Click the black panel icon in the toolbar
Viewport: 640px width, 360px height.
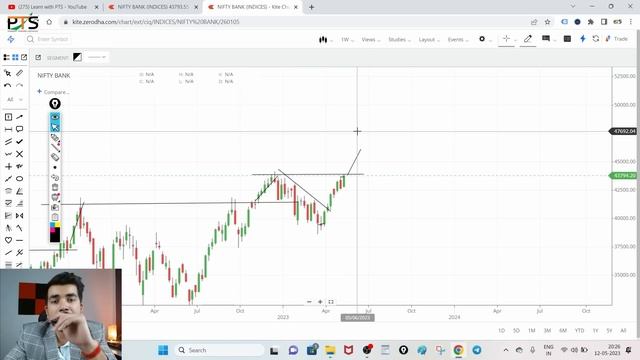(567, 39)
